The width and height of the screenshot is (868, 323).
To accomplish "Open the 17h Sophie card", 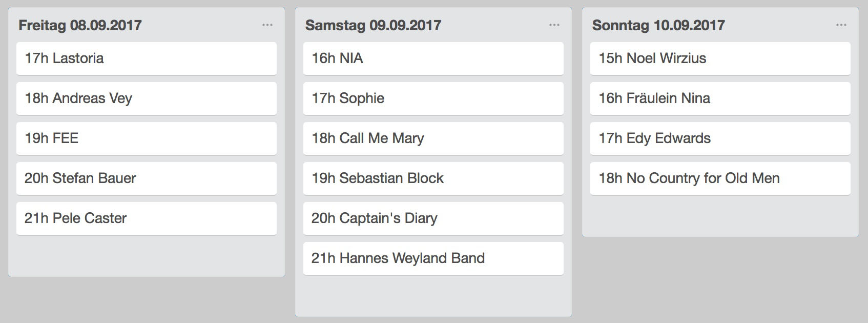I will click(433, 98).
